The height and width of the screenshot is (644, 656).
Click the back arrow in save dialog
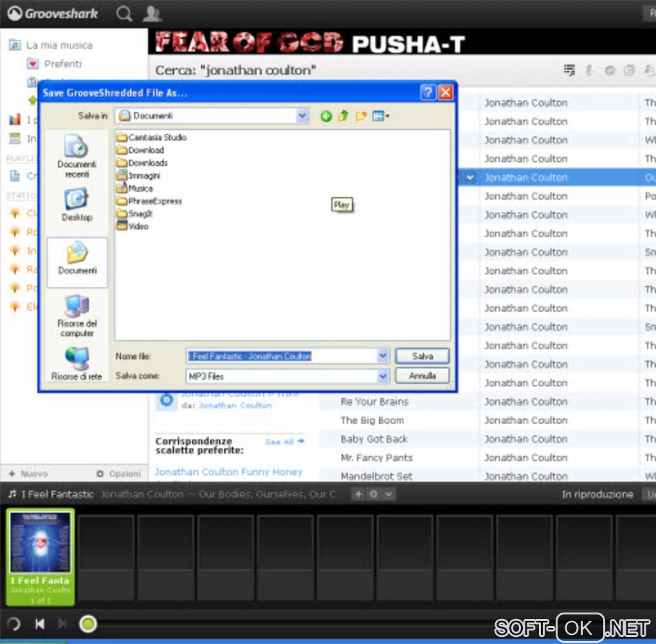326,116
